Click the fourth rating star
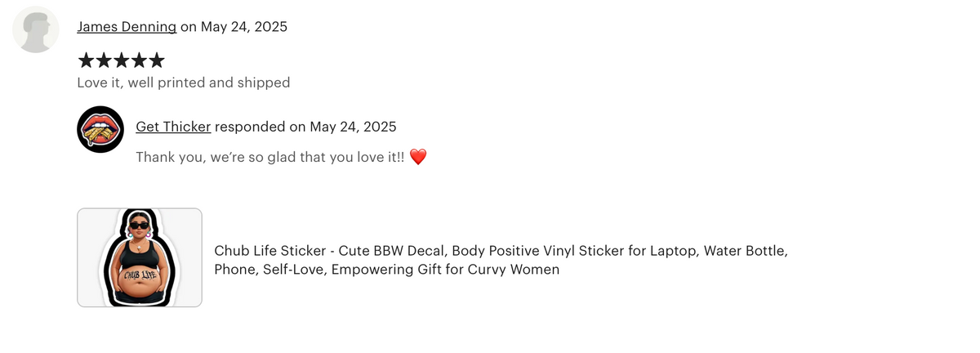The image size is (980, 353). point(138,60)
